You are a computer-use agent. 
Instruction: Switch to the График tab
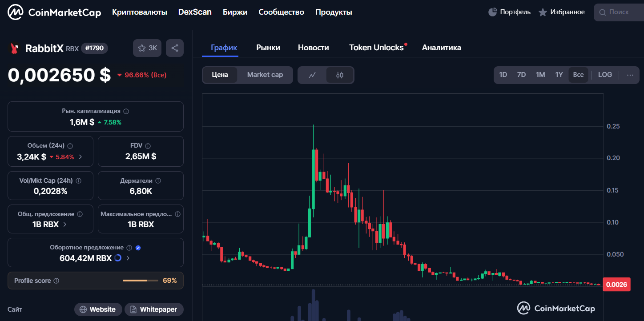224,48
